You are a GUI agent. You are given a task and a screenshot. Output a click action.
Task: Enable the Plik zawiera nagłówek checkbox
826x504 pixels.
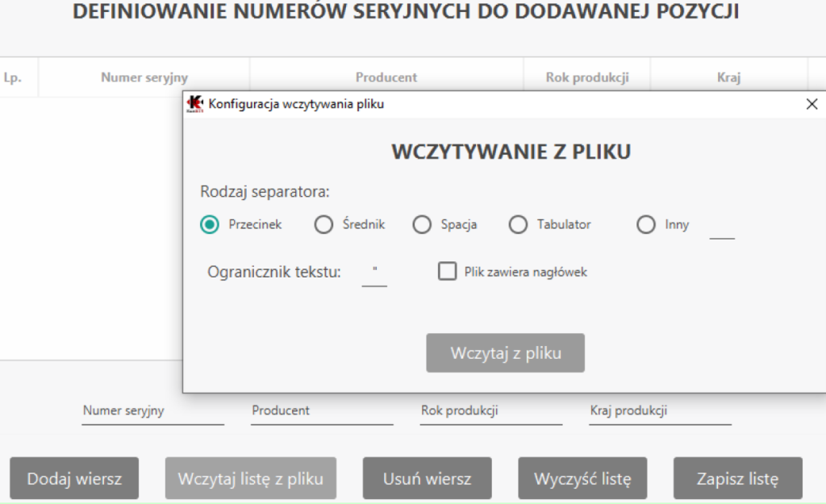(x=447, y=272)
